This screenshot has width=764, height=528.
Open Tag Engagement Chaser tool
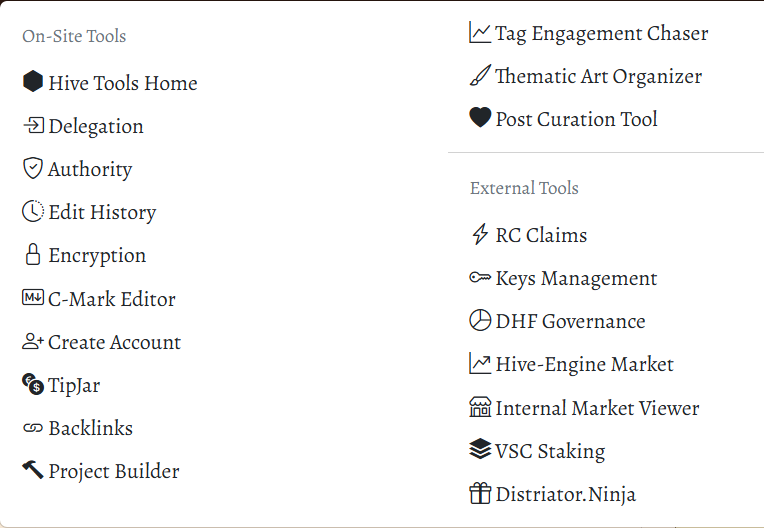[589, 33]
